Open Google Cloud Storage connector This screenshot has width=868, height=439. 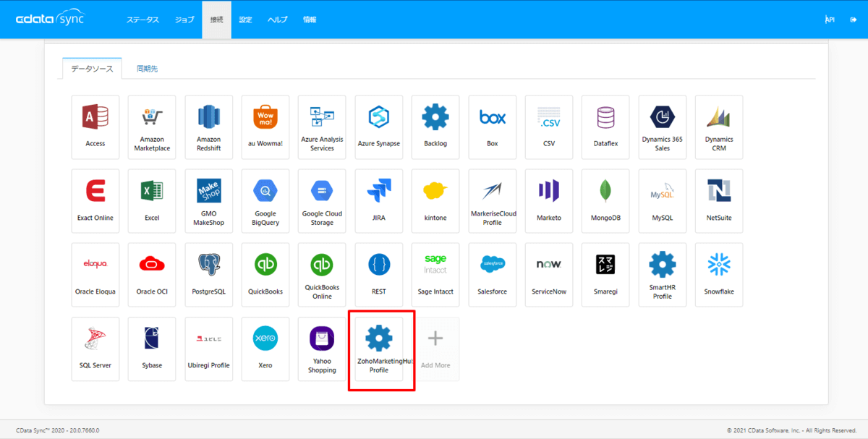(322, 201)
